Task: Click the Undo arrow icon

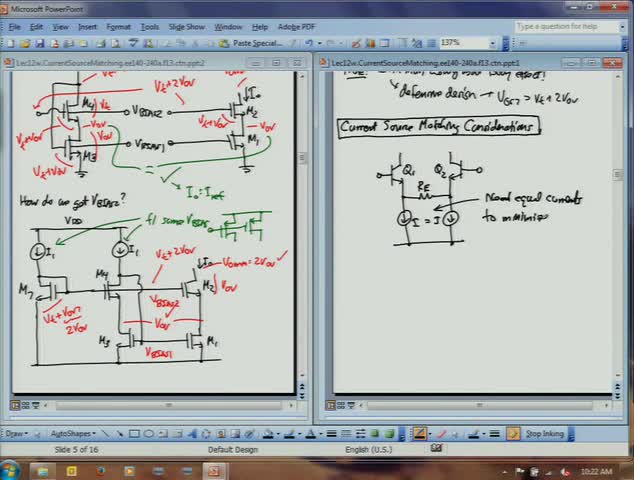Action: coord(309,43)
